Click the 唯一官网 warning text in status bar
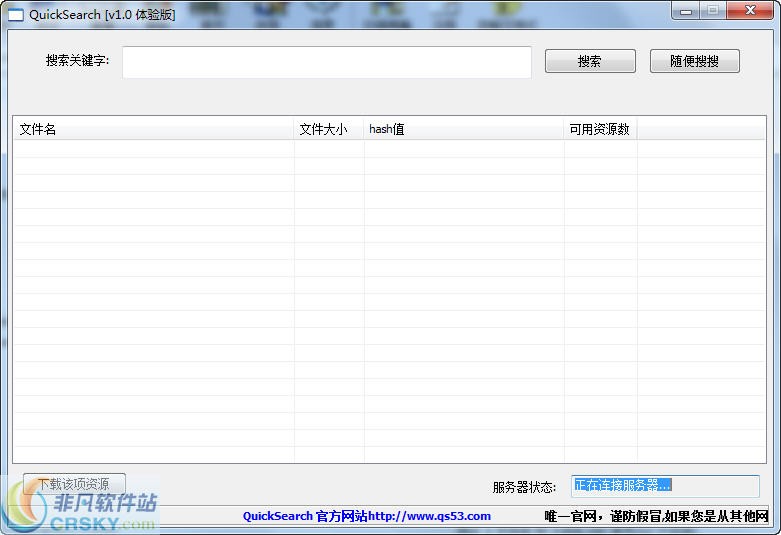Screen dimensions: 781x535 pyautogui.click(x=656, y=516)
